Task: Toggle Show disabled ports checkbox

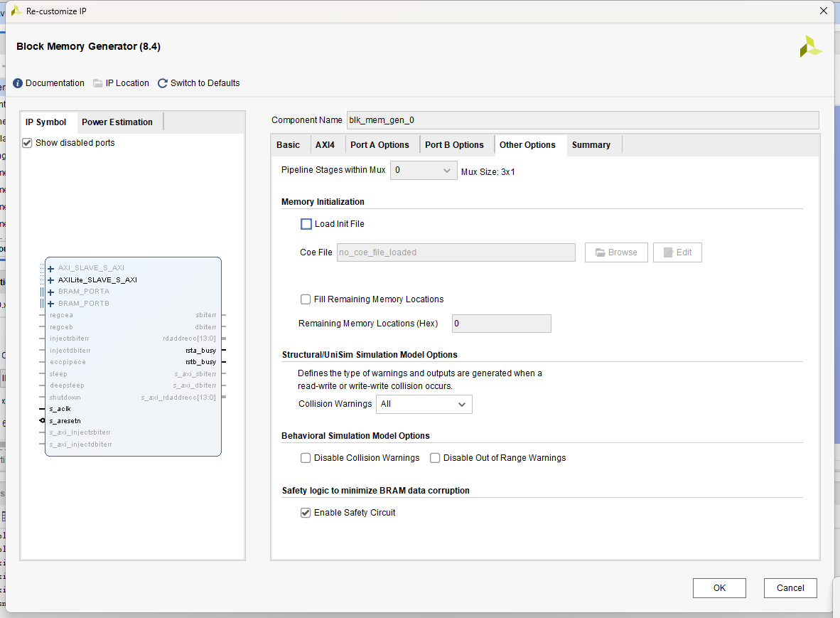Action: tap(28, 143)
